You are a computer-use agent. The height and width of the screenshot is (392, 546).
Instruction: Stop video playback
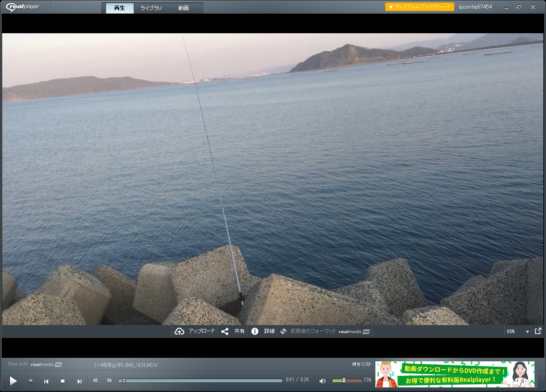[63, 381]
